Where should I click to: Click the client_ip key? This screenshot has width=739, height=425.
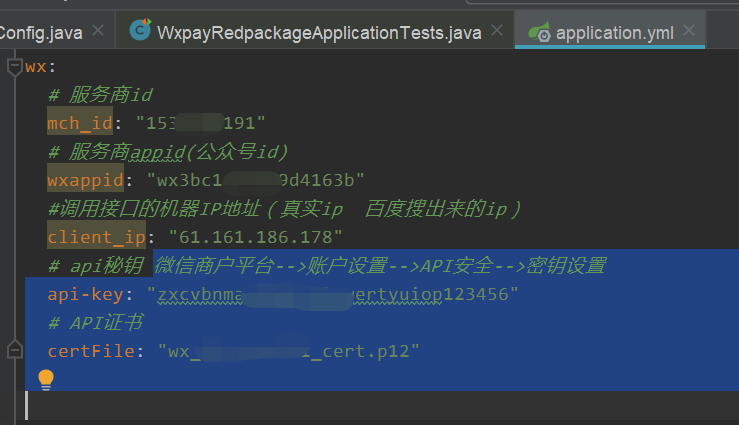click(97, 237)
